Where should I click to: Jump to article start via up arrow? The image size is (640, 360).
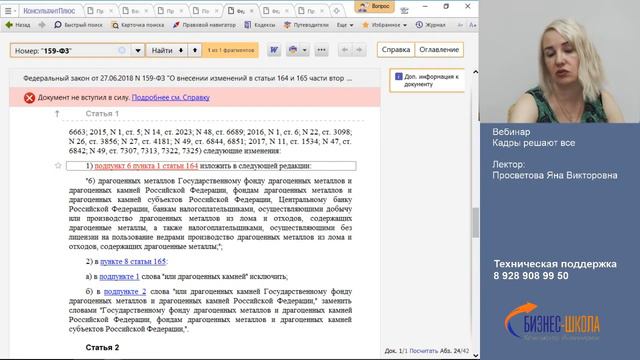[57, 113]
